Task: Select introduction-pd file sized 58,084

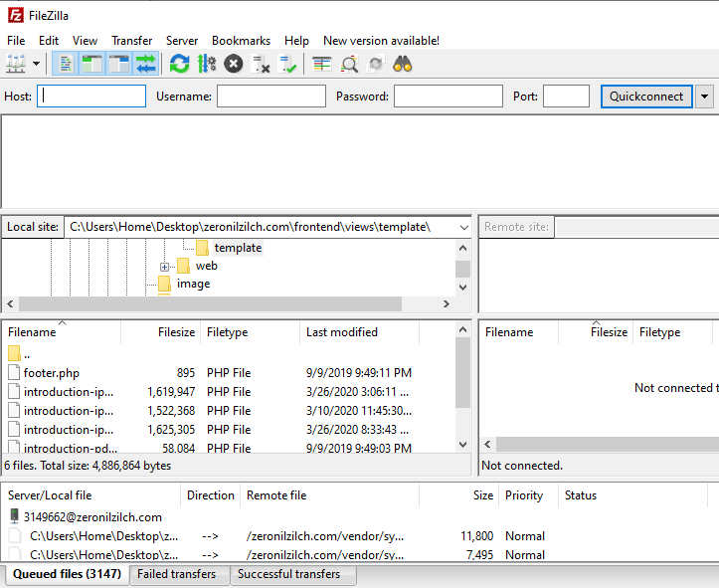Action: point(230,447)
